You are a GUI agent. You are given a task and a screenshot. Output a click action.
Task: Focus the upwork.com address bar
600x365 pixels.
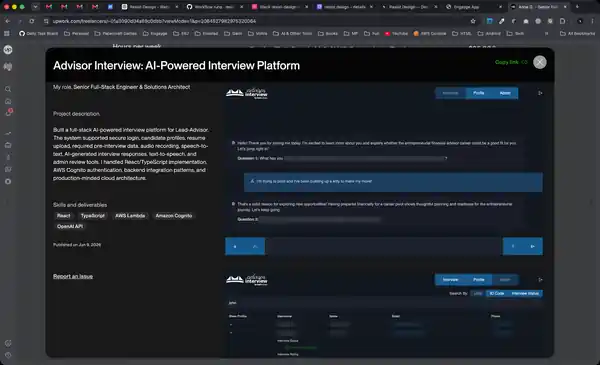point(256,21)
